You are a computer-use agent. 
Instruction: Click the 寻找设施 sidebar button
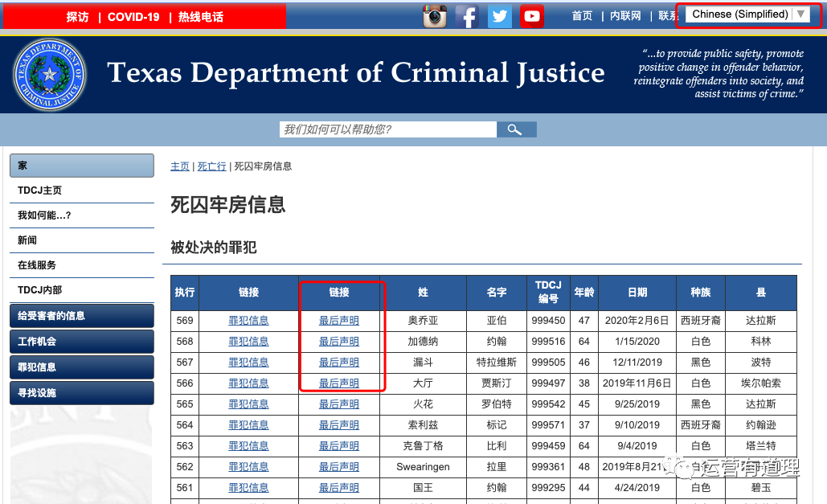coord(81,393)
